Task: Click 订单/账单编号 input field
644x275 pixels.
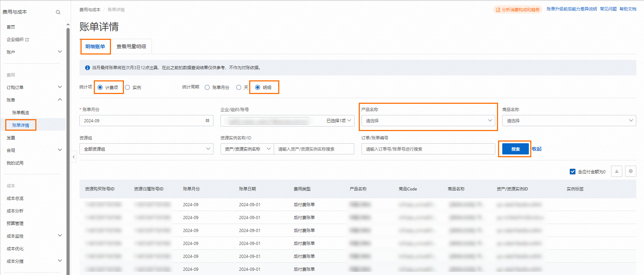Action: point(428,149)
